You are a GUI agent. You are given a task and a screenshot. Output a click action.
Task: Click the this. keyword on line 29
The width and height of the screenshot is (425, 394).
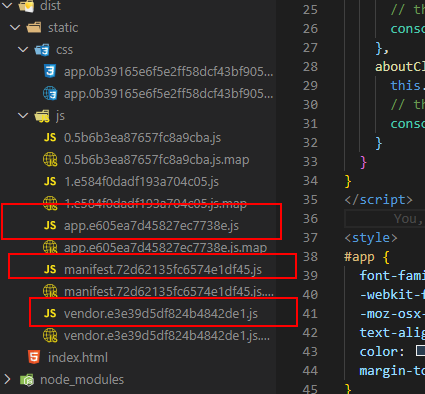408,86
